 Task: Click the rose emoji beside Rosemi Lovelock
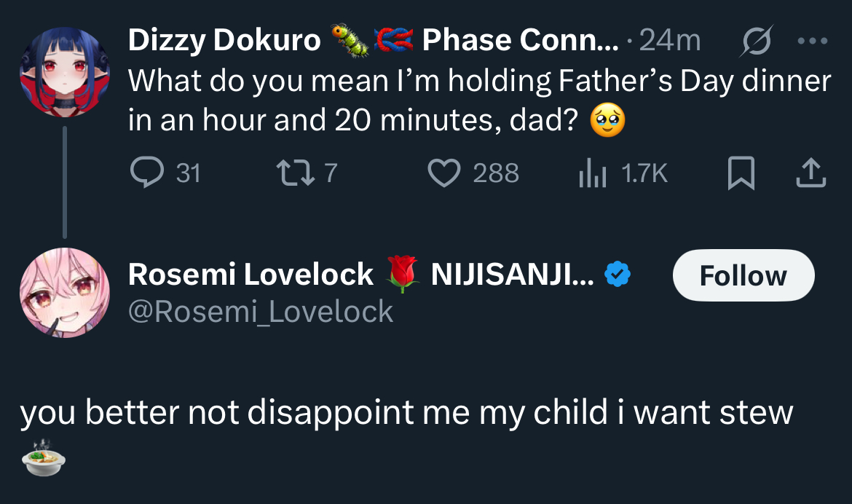point(402,275)
